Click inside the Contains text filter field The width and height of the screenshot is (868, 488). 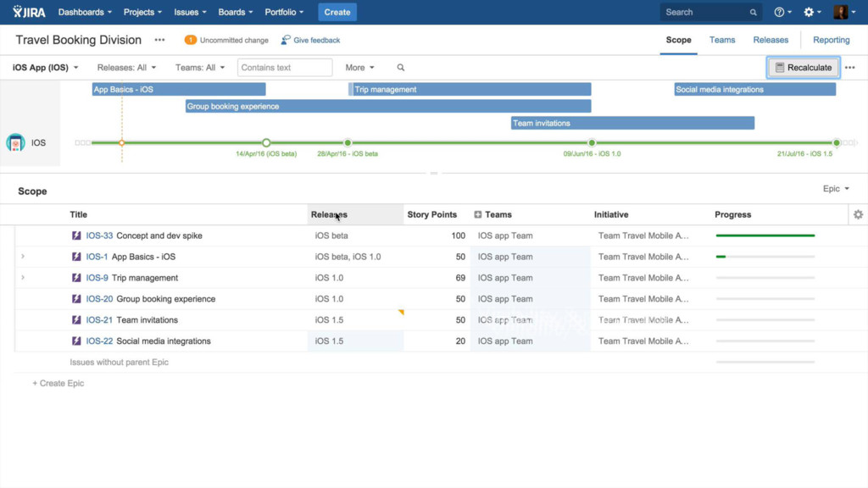[285, 68]
